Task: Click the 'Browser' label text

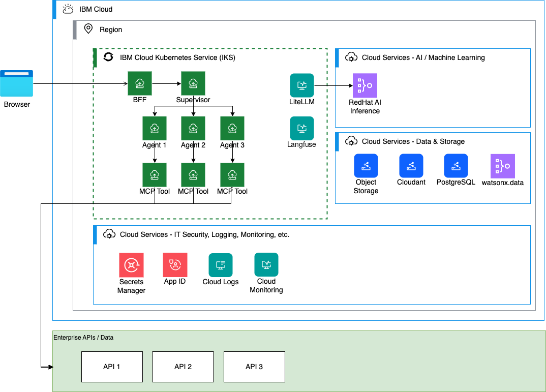Action: click(17, 104)
